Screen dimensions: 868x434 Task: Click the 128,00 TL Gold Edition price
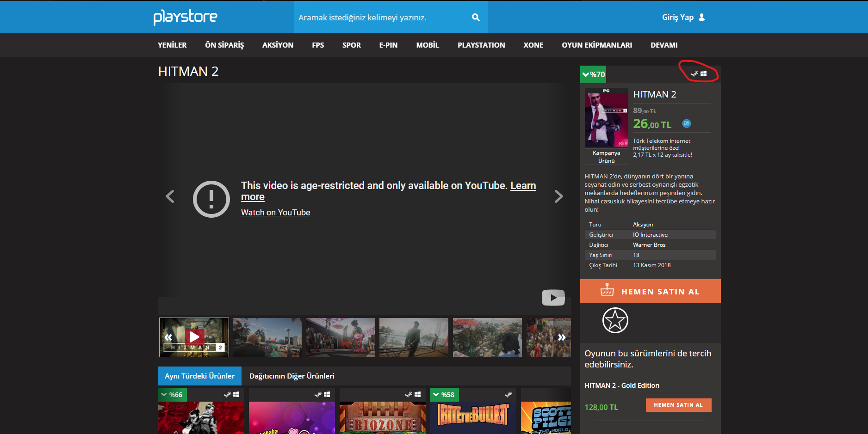[601, 407]
